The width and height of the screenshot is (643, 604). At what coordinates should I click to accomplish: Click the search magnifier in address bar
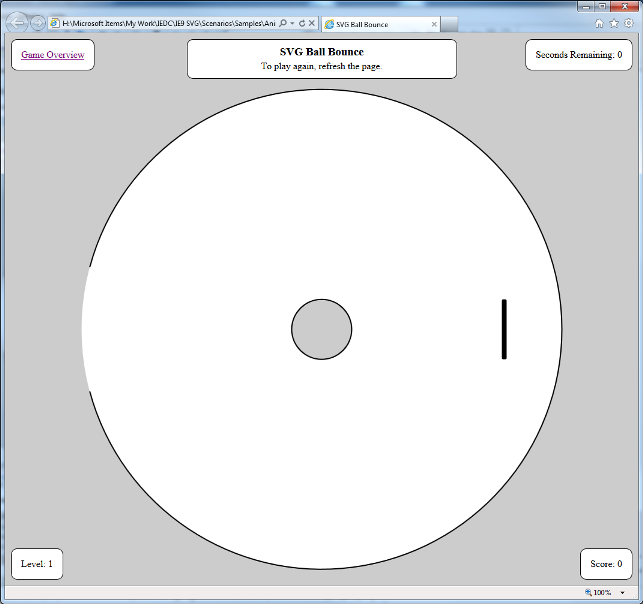[x=283, y=23]
